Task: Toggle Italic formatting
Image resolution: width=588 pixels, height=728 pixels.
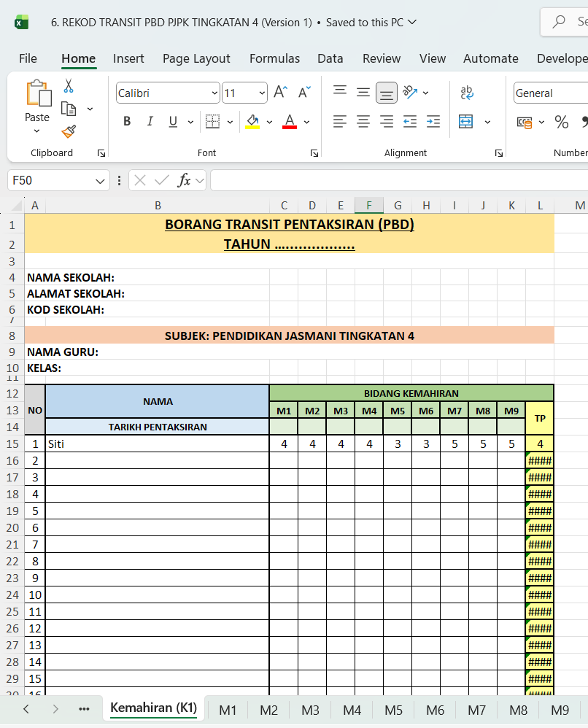Action: pos(150,122)
